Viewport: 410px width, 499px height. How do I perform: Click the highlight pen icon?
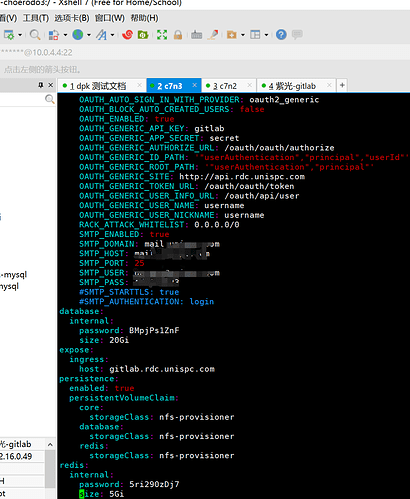coord(213,35)
